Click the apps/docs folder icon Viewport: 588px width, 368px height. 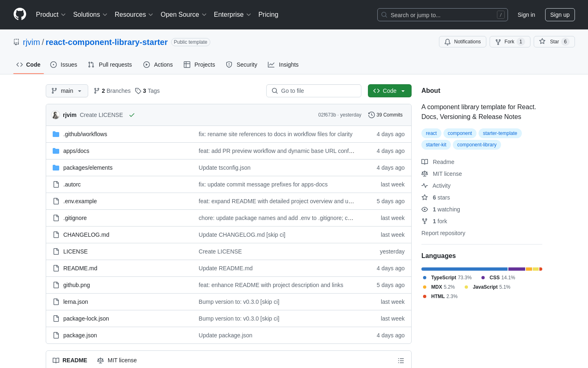tap(56, 151)
